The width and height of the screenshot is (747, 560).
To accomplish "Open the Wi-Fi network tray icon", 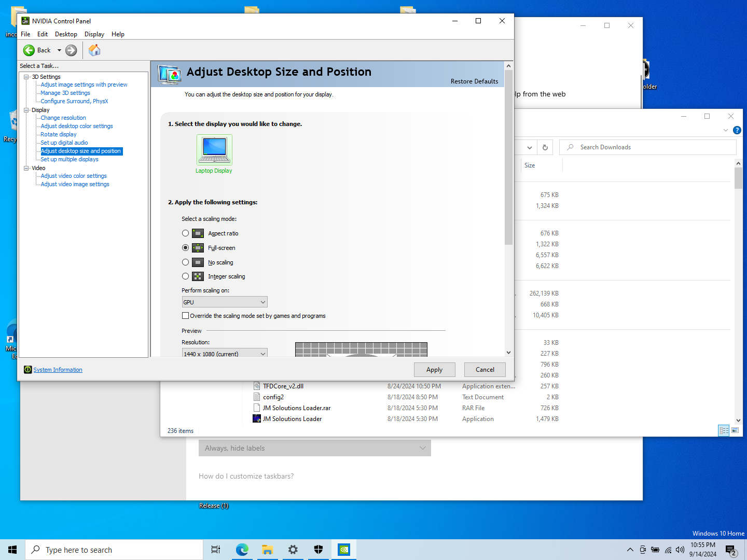I will coord(668,550).
